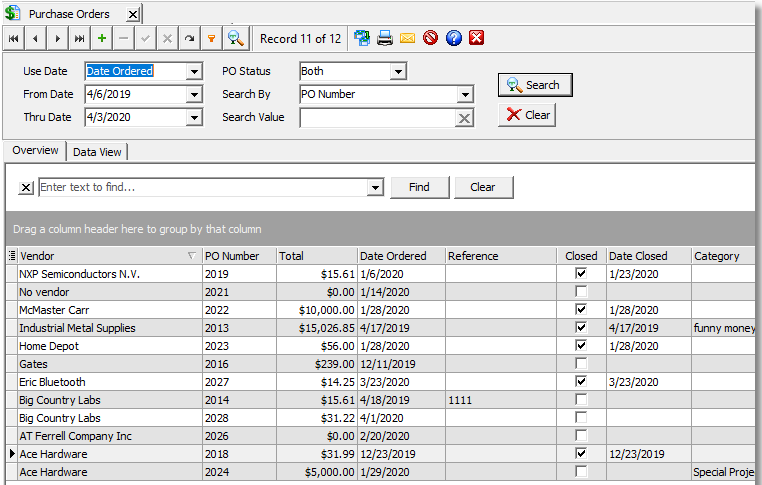Click the Search button
Viewport: 762px width, 485px height.
pos(535,85)
